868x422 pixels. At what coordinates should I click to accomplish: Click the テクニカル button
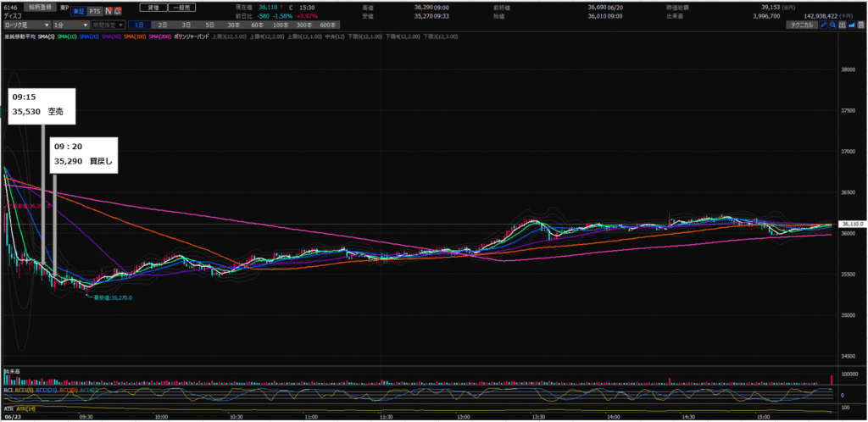802,25
